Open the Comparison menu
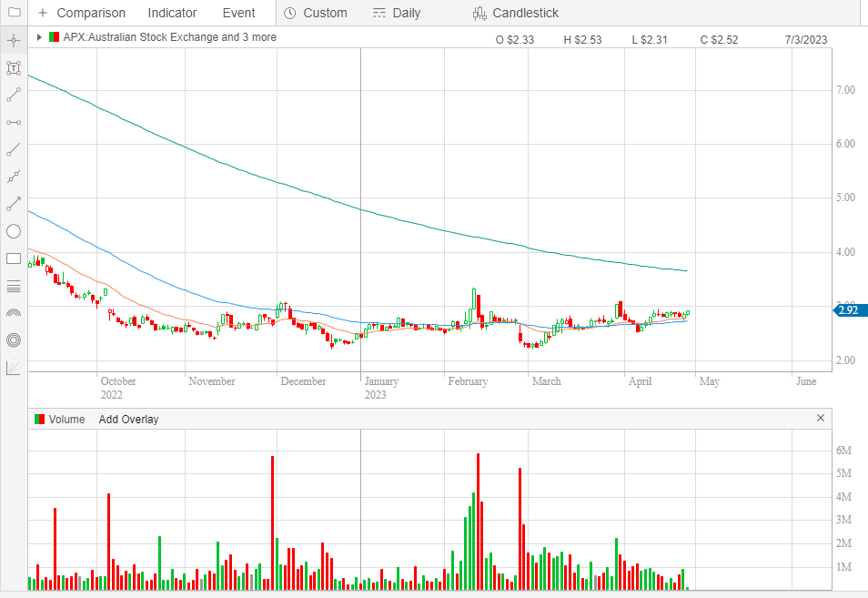The height and width of the screenshot is (598, 868). pyautogui.click(x=91, y=13)
